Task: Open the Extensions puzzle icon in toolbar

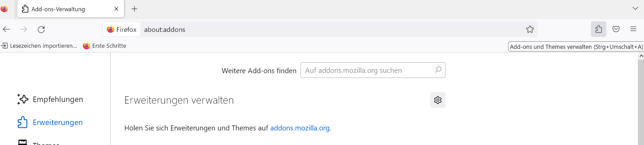Action: click(x=598, y=29)
